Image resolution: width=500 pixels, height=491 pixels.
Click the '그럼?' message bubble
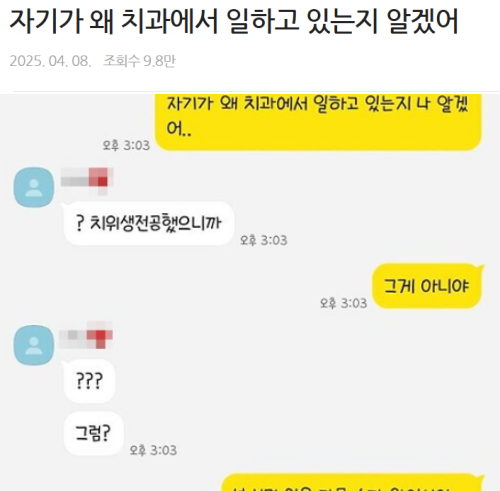point(93,433)
